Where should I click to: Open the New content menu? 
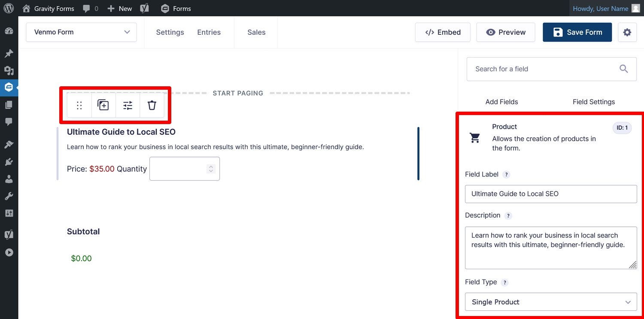tap(119, 8)
